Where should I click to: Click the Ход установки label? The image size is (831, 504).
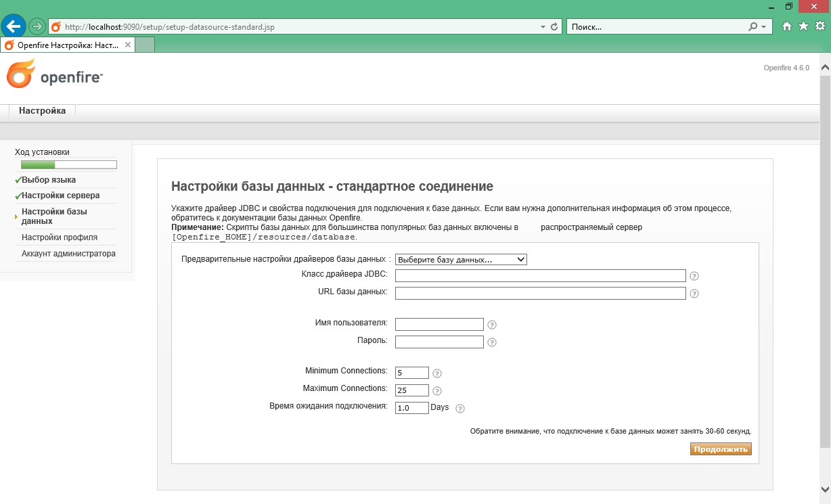42,152
